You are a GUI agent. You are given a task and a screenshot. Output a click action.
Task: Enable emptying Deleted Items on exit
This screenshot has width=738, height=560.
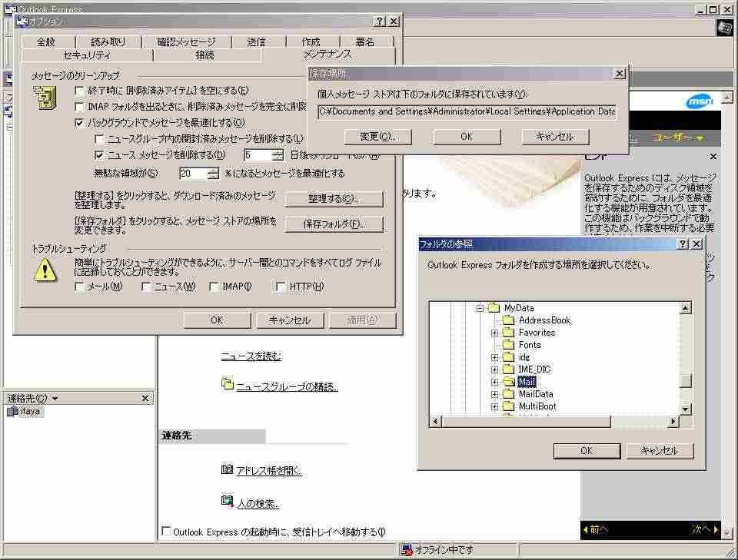click(79, 91)
